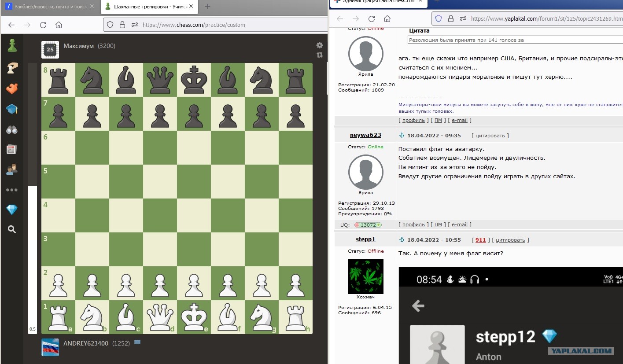Image resolution: width=623 pixels, height=364 pixels.
Task: Open board settings gear icon
Action: [x=320, y=45]
